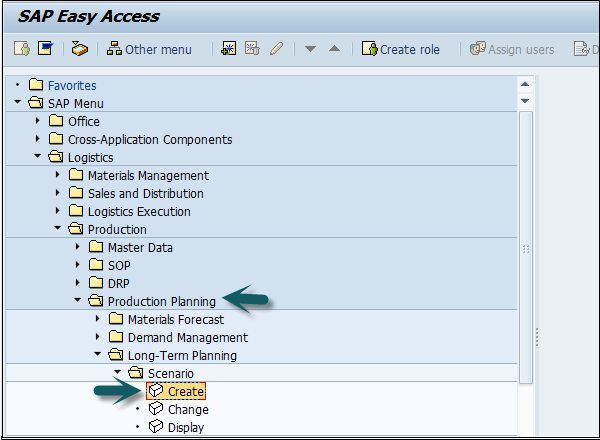Collapse the Logistics folder arrow

pyautogui.click(x=38, y=158)
